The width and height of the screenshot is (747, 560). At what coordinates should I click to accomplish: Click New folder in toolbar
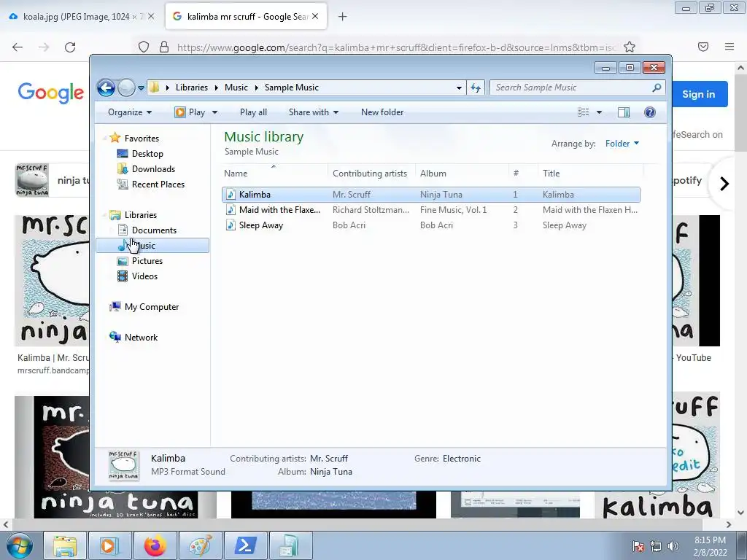[x=382, y=112]
